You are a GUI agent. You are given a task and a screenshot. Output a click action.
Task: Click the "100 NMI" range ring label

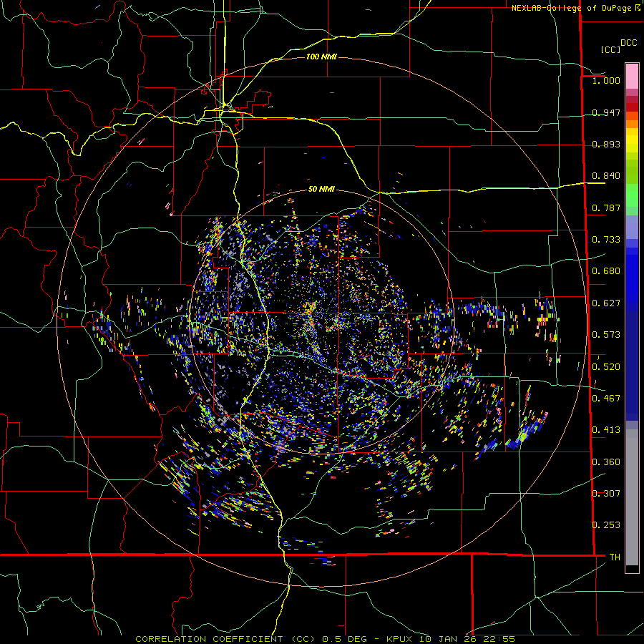pos(321,57)
